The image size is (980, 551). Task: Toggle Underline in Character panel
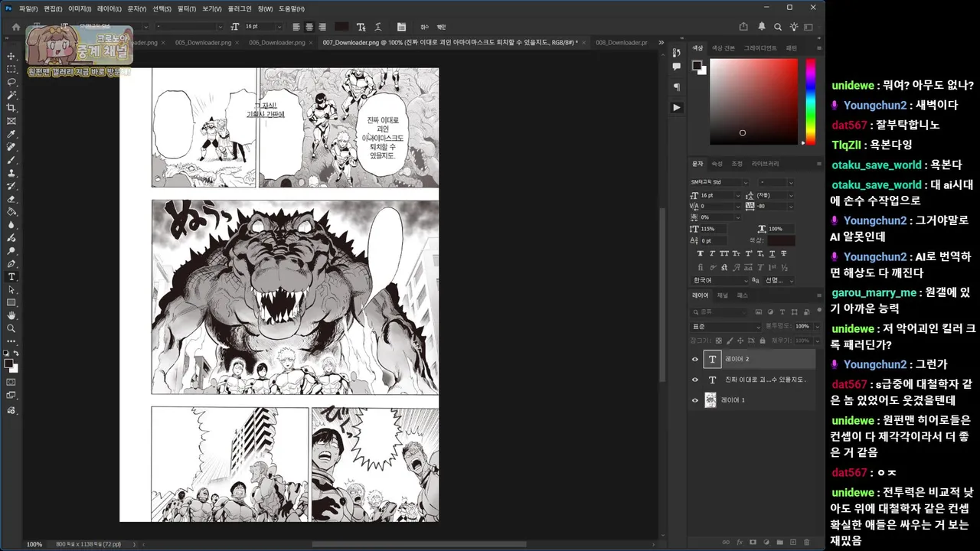[771, 253]
